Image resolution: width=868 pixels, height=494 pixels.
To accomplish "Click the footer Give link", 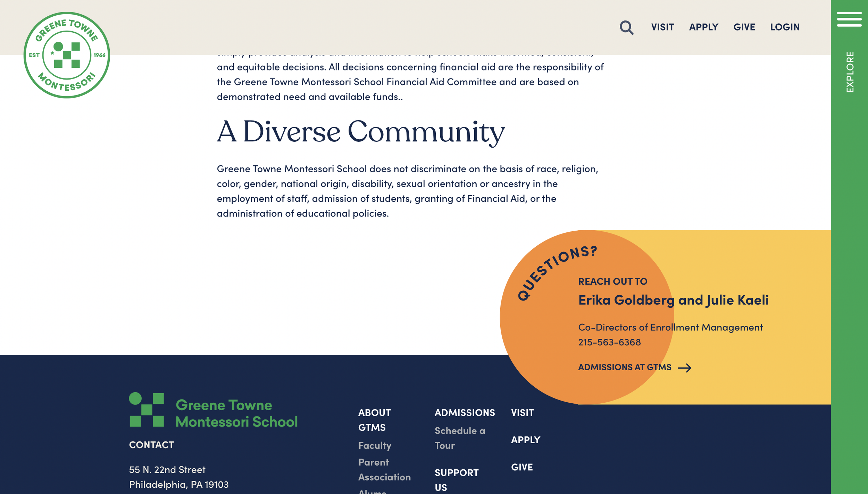I will pyautogui.click(x=521, y=467).
